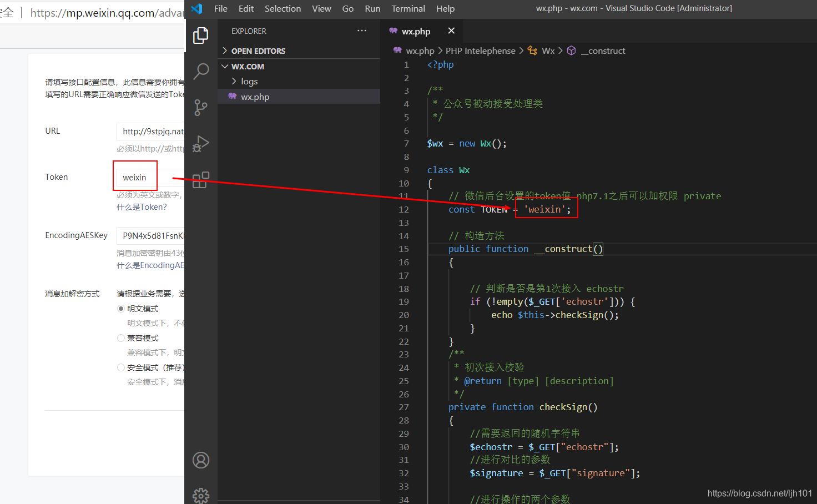
Task: Open the Explorer view in the activity bar
Action: click(200, 36)
